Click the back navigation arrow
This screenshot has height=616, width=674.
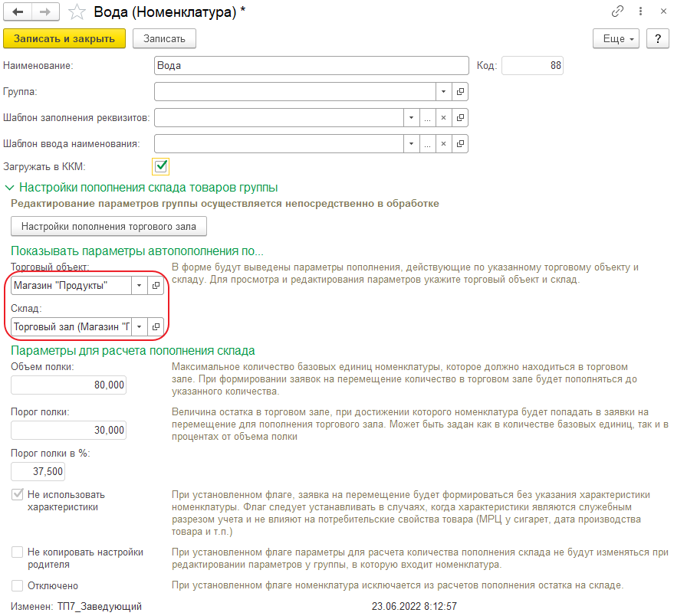18,12
